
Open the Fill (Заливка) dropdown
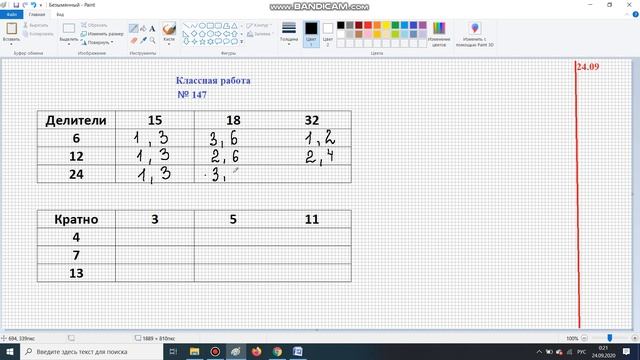tap(260, 34)
